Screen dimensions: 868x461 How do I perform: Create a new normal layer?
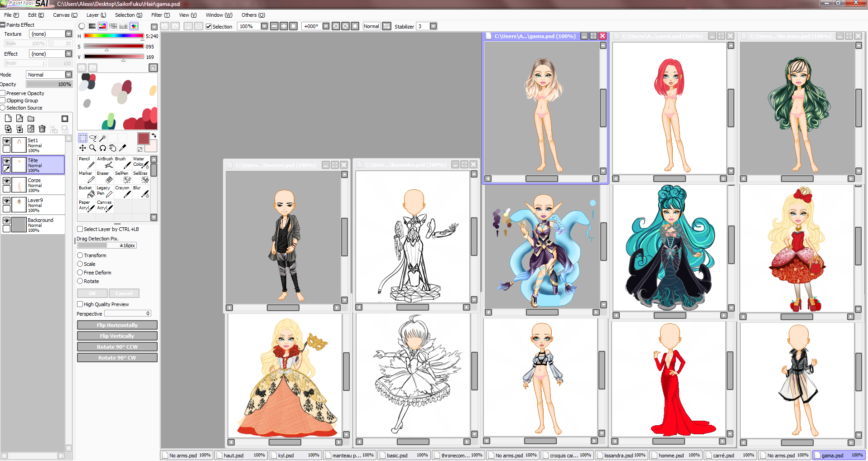pyautogui.click(x=8, y=118)
